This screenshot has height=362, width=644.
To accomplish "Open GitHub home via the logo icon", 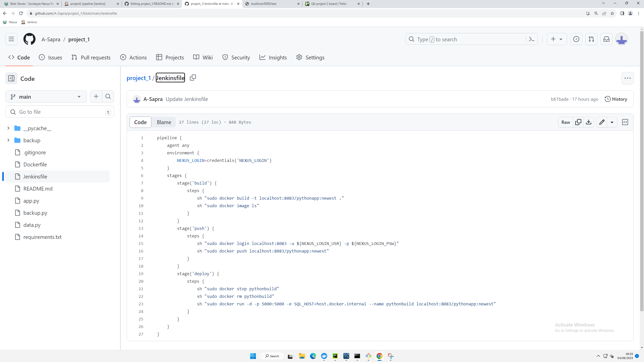I will click(29, 39).
